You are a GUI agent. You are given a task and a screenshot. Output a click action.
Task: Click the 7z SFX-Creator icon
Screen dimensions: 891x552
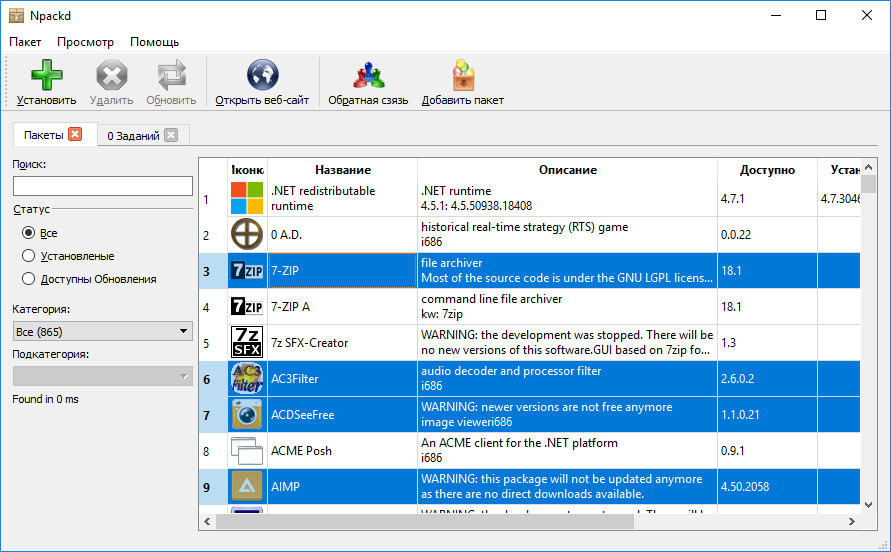(x=247, y=342)
